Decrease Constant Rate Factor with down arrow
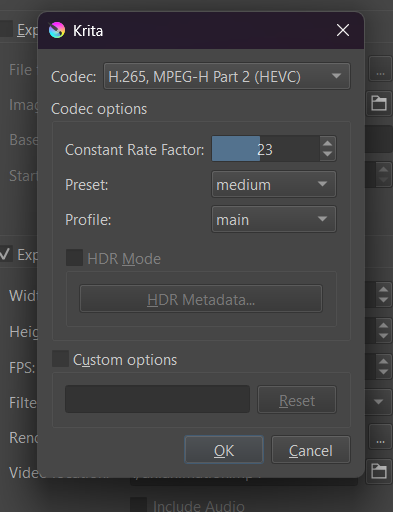393x512 pixels. click(328, 155)
